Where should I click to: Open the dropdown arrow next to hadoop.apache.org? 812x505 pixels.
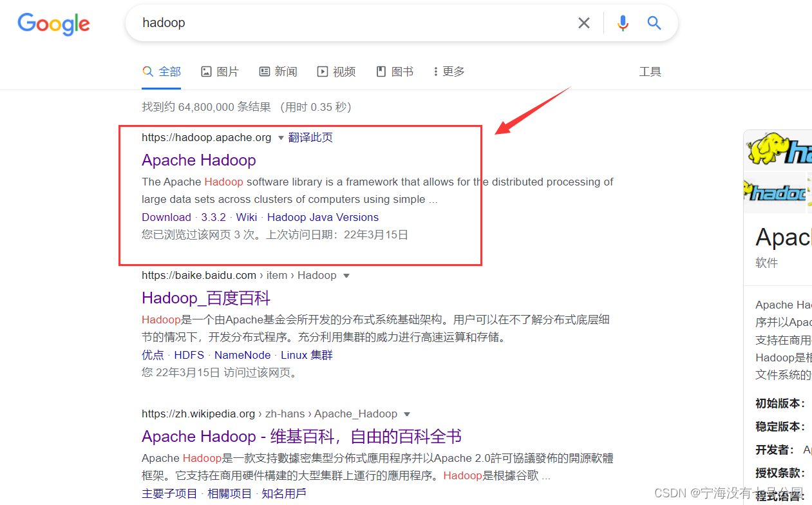pos(281,137)
